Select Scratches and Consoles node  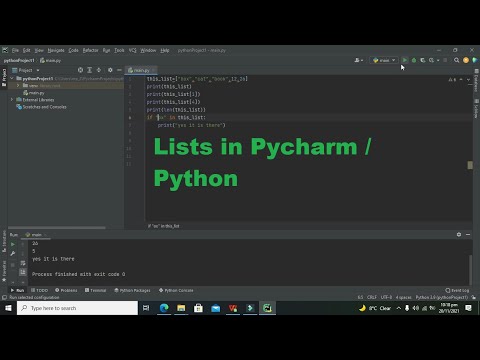[41, 107]
